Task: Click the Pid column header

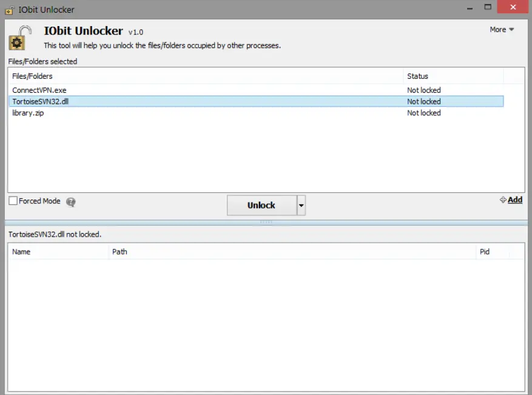Action: click(x=483, y=251)
